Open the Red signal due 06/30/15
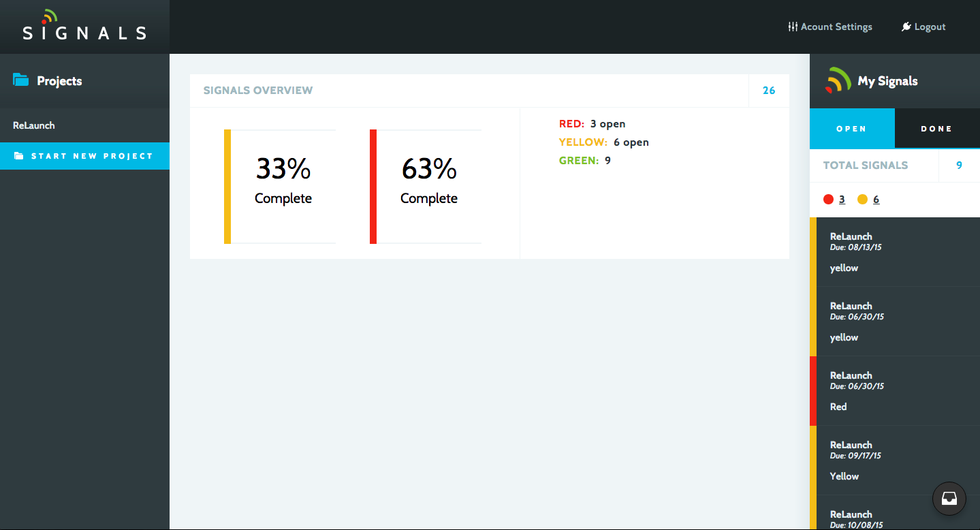This screenshot has height=530, width=980. [895, 391]
